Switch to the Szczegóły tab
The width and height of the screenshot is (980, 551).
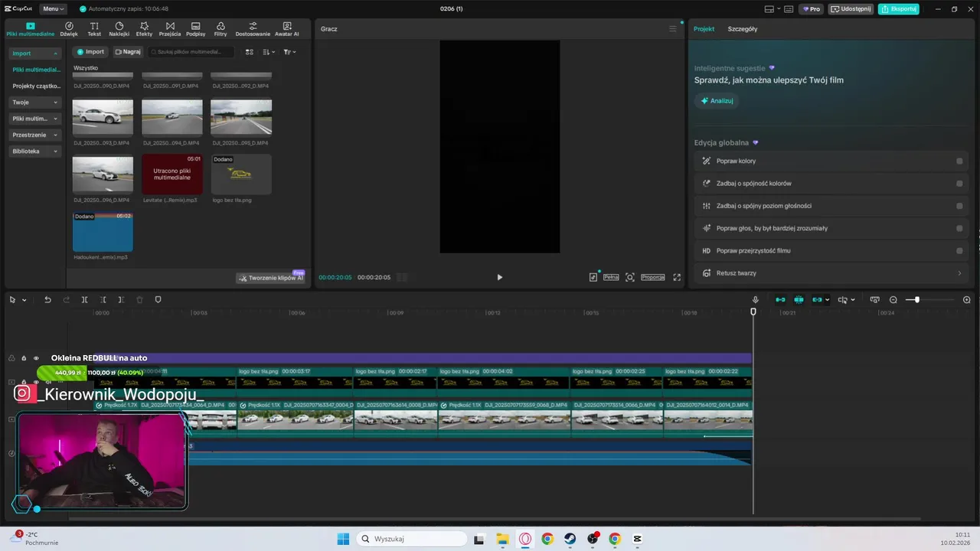743,29
